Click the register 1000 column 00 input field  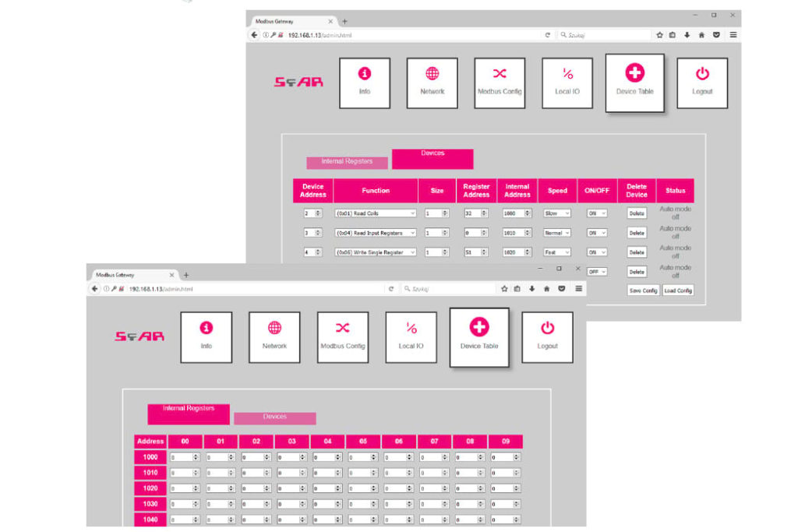(185, 457)
